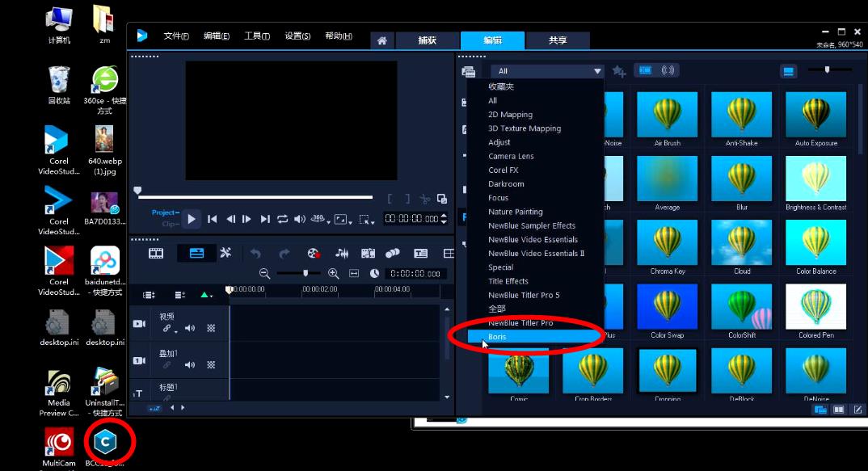Image resolution: width=868 pixels, height=471 pixels.
Task: Fit project in timeline window icon
Action: pyautogui.click(x=354, y=273)
